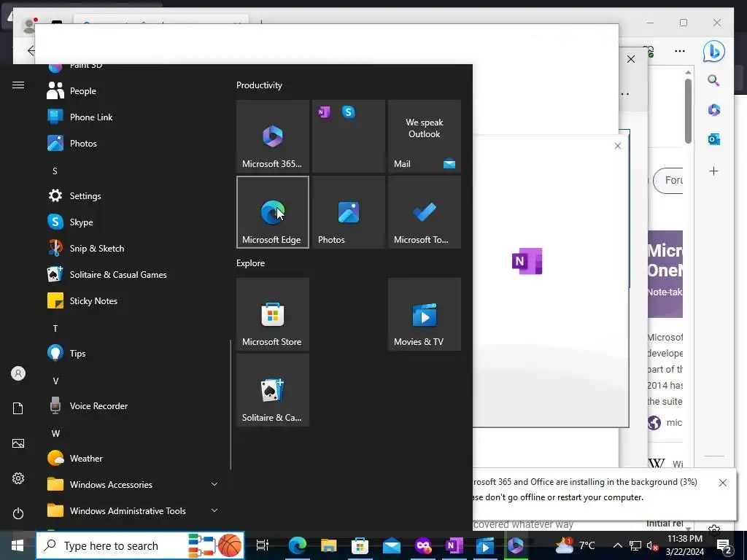Open the OneNote icon in tile folder
747x560 pixels.
324,112
